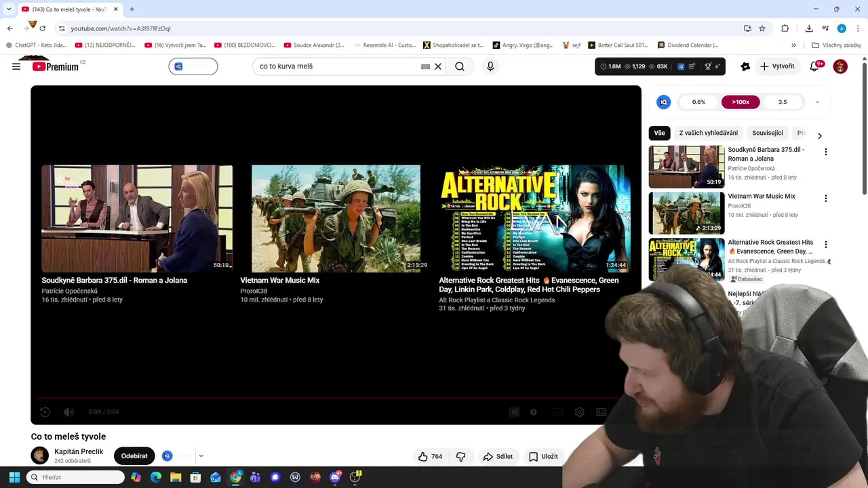Show hidden bookmarks with double chevron
Image resolution: width=868 pixels, height=488 pixels.
coord(793,45)
